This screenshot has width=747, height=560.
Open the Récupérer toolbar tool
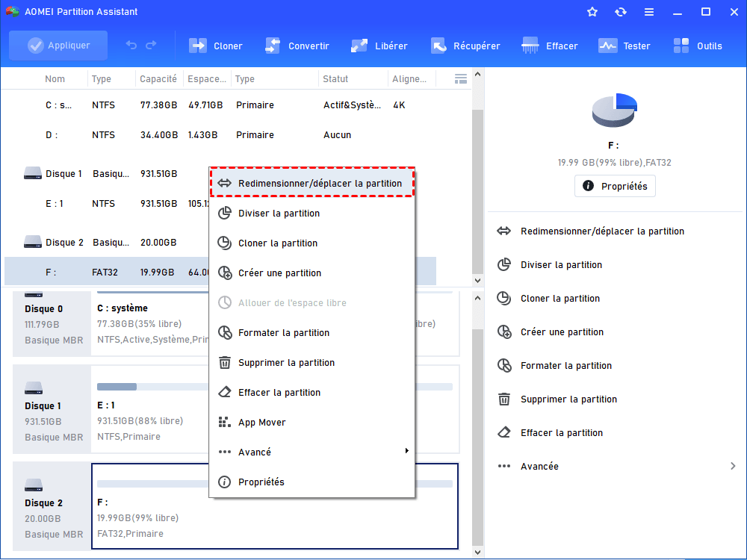pos(465,46)
